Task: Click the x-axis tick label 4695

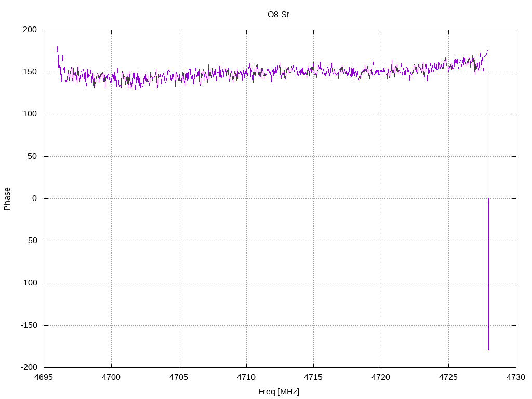Action: [x=44, y=377]
